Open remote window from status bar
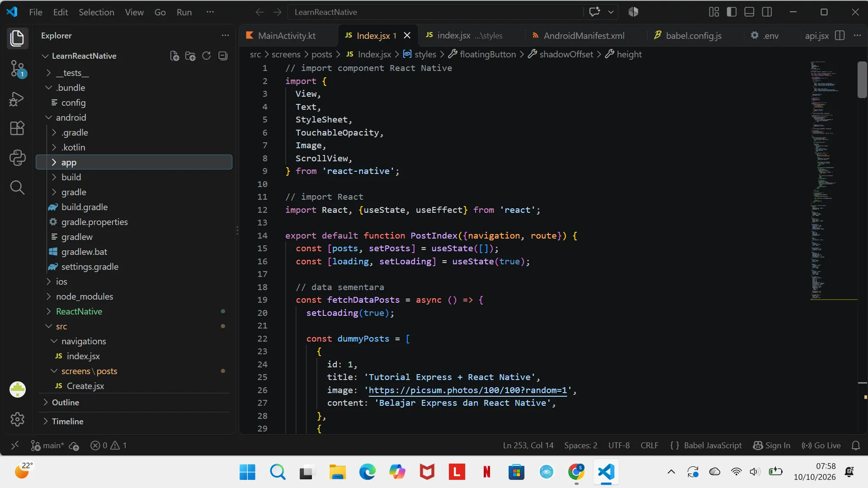 [x=15, y=446]
